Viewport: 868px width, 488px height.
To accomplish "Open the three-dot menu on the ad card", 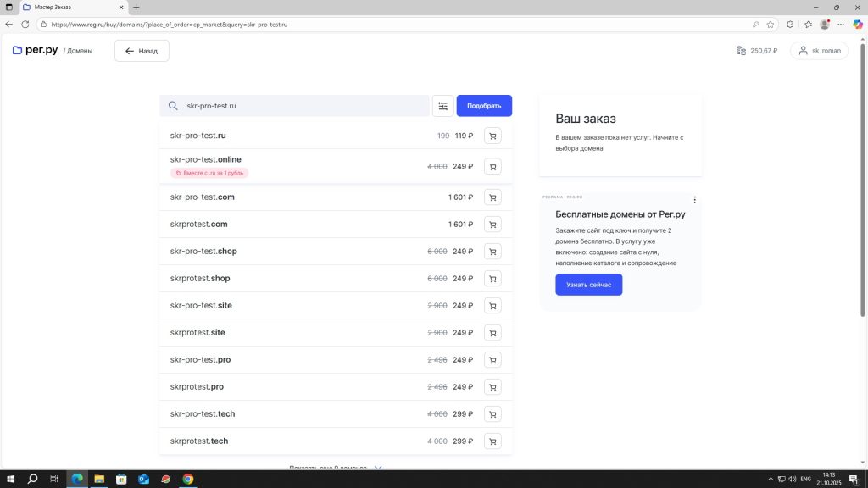I will (694, 200).
